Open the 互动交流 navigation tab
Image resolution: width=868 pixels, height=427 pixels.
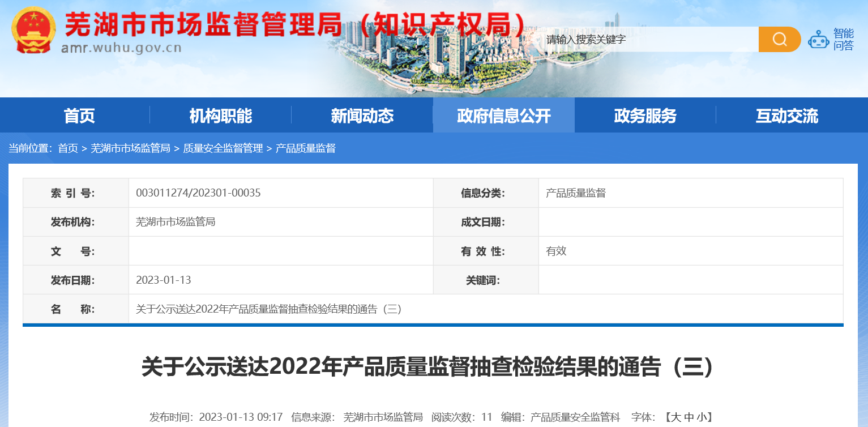(787, 116)
